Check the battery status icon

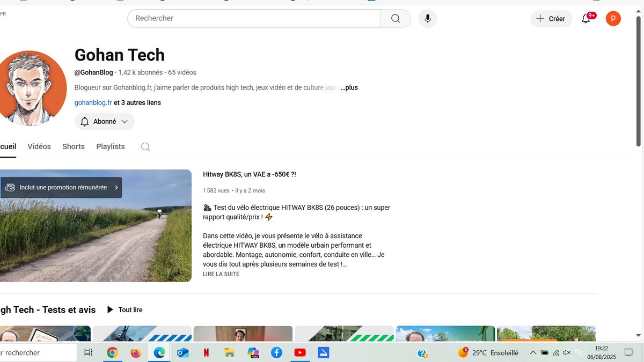[x=545, y=353]
